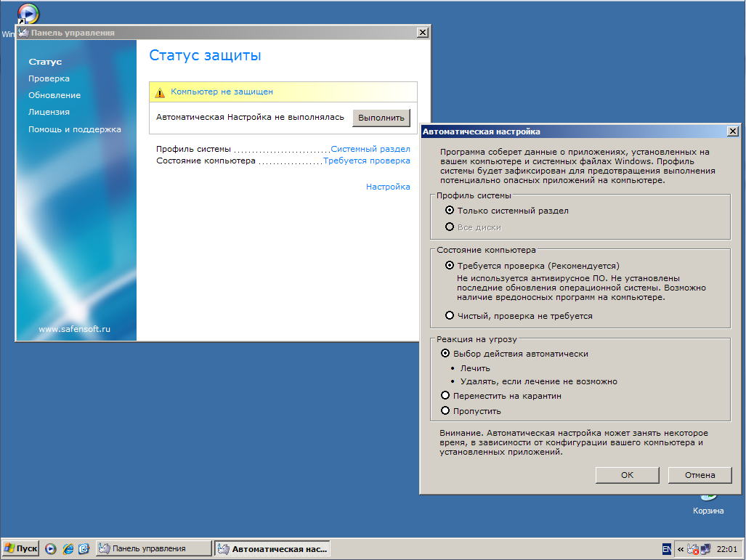Click Автоматическая Настройка не выполнялась text

point(250,117)
